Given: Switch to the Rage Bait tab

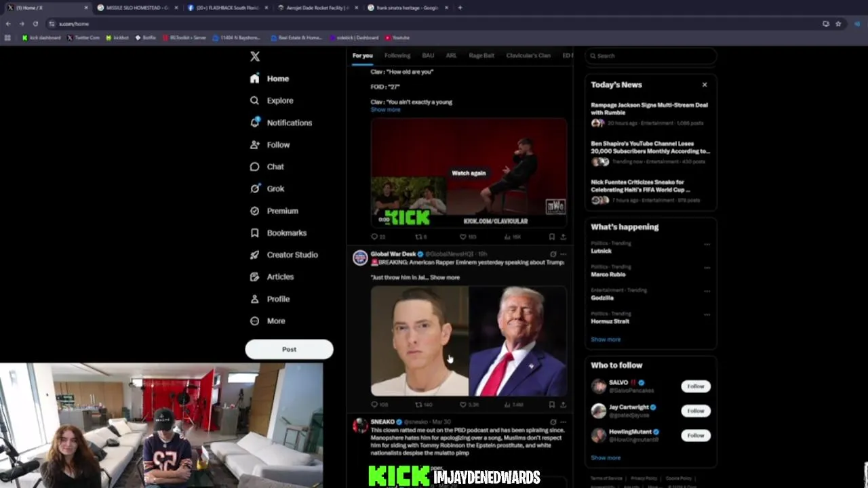Looking at the screenshot, I should tap(481, 56).
